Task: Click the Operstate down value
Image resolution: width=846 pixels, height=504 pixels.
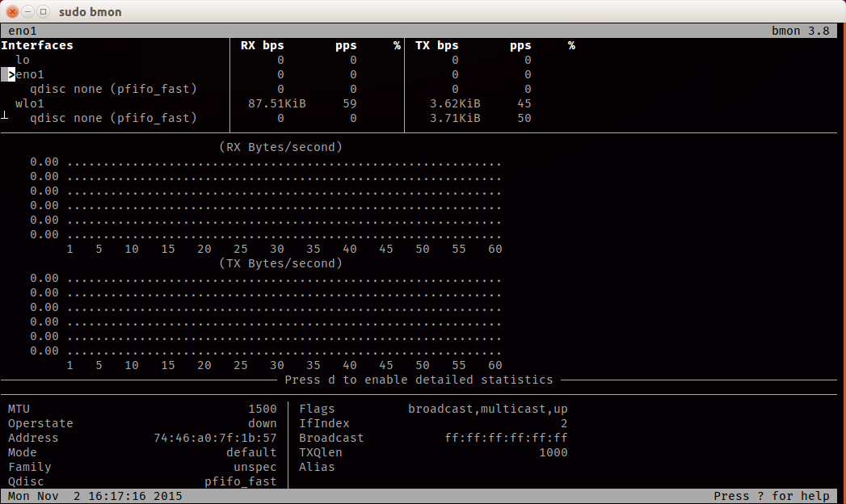Action: pyautogui.click(x=262, y=423)
